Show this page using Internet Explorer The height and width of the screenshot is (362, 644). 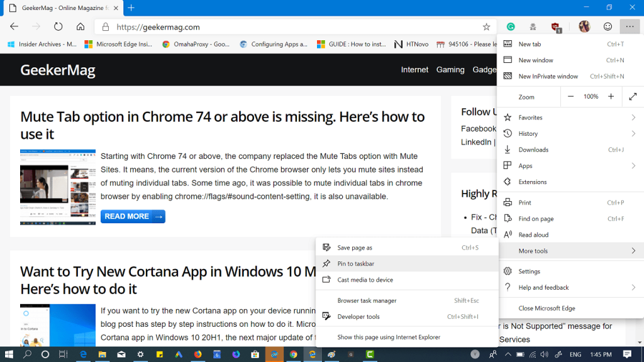407,337
